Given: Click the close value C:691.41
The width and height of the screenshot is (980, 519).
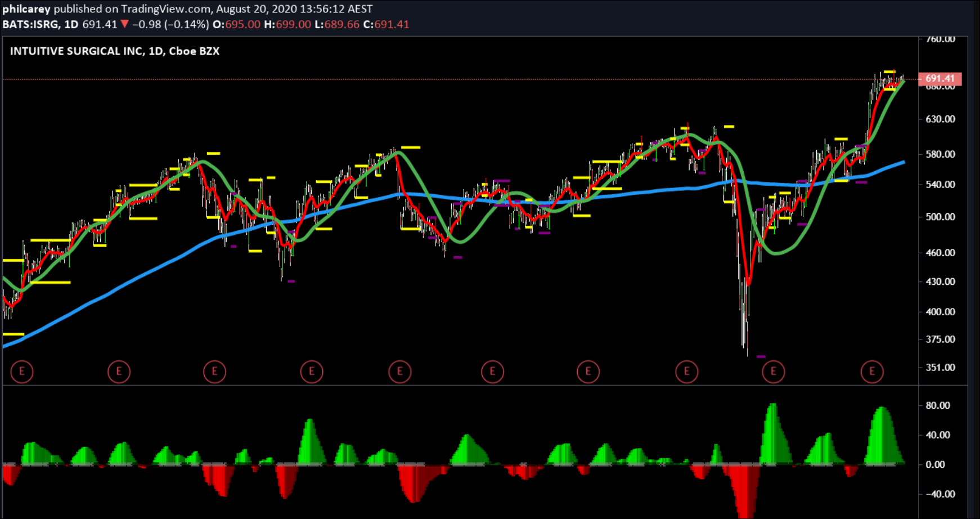Looking at the screenshot, I should (386, 25).
